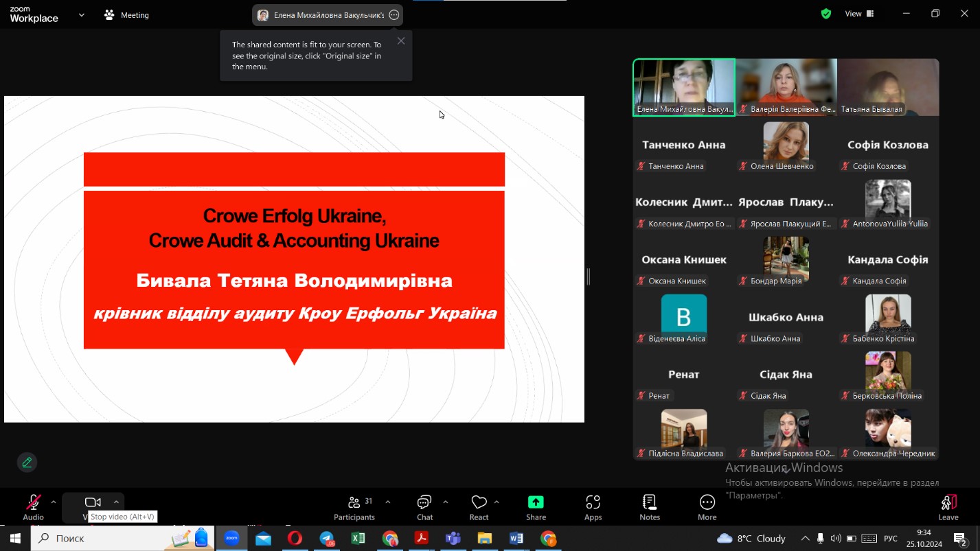Screen dimensions: 980x551
Task: Open Zoom Apps
Action: 593,508
